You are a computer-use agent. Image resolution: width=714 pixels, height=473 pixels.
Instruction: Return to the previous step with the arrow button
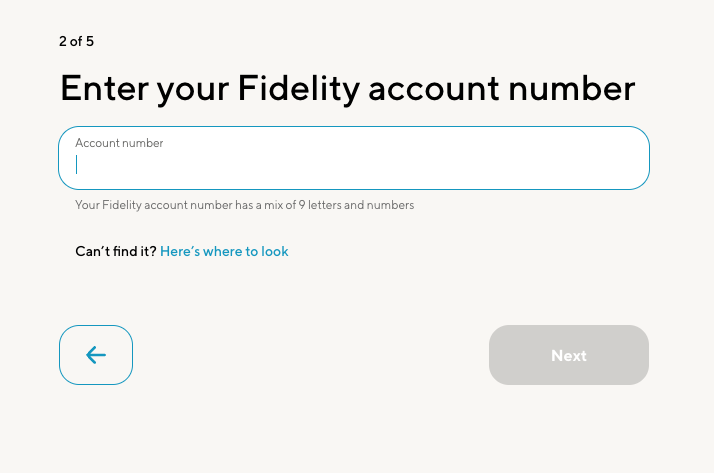pos(96,355)
